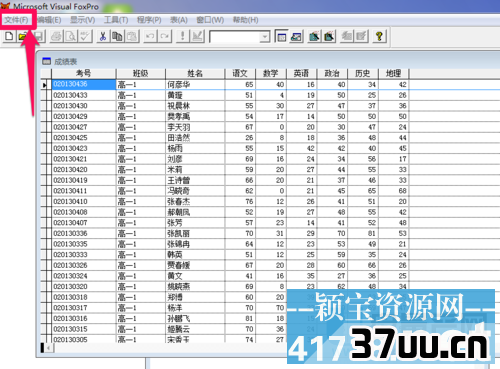Image resolution: width=500 pixels, height=369 pixels.
Task: Select 语文 score 76 of 张春杰
Action: [240, 202]
